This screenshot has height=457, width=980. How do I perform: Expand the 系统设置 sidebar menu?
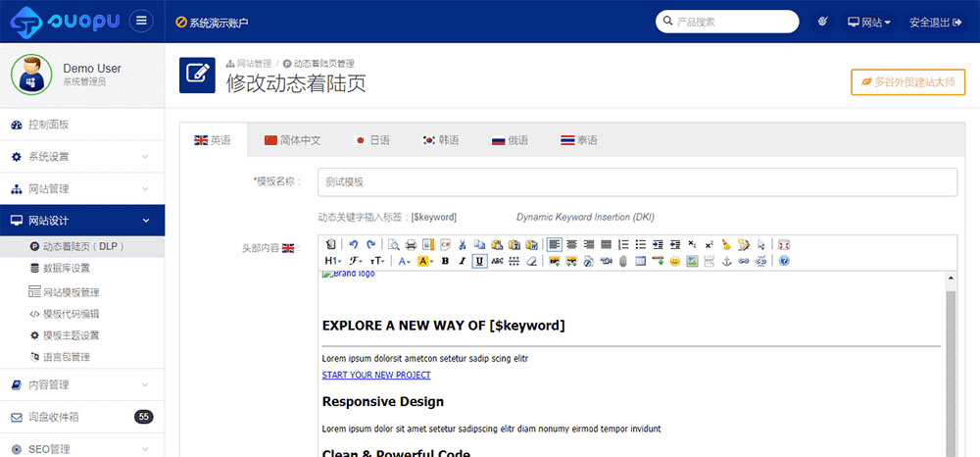pyautogui.click(x=82, y=157)
